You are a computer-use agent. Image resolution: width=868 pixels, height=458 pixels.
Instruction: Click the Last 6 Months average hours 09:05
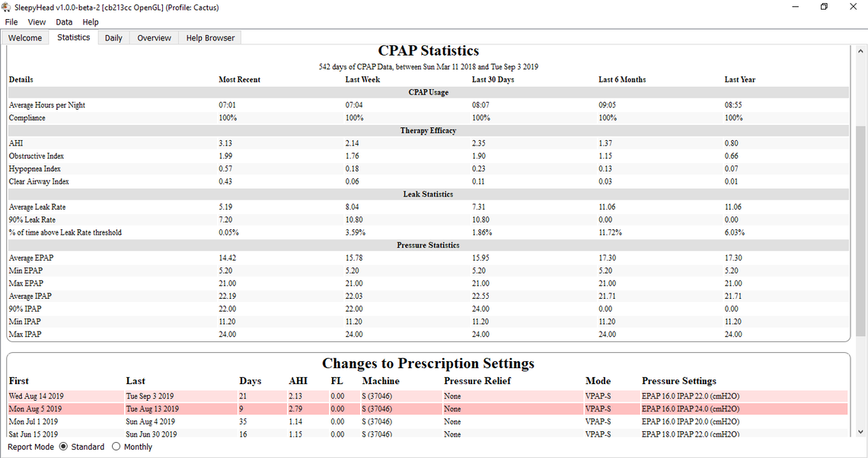[x=607, y=105]
